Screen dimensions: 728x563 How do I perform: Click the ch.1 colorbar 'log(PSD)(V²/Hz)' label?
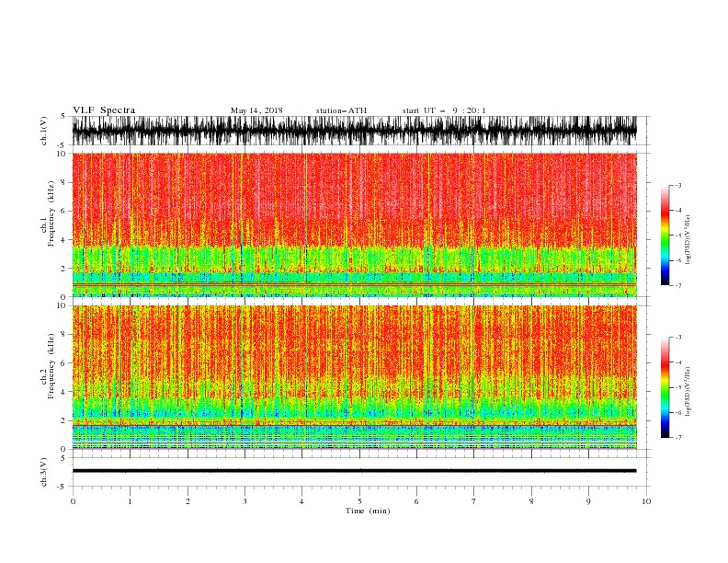pos(688,240)
